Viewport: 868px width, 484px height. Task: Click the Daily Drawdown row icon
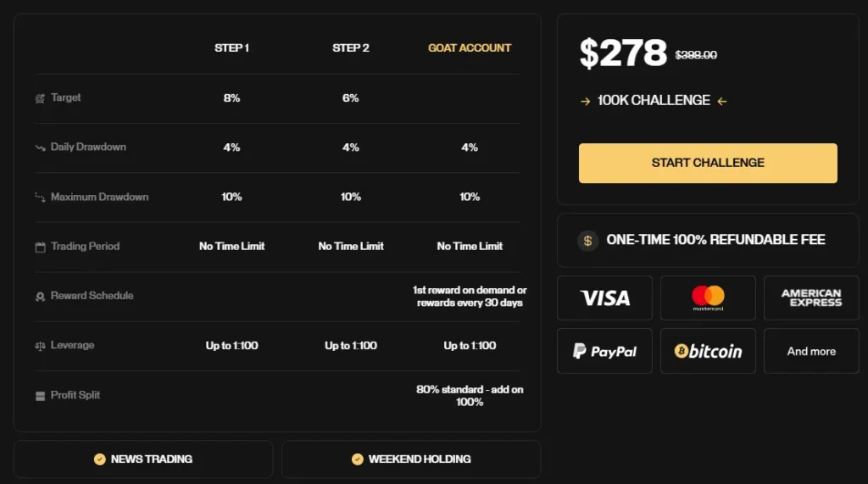point(40,147)
